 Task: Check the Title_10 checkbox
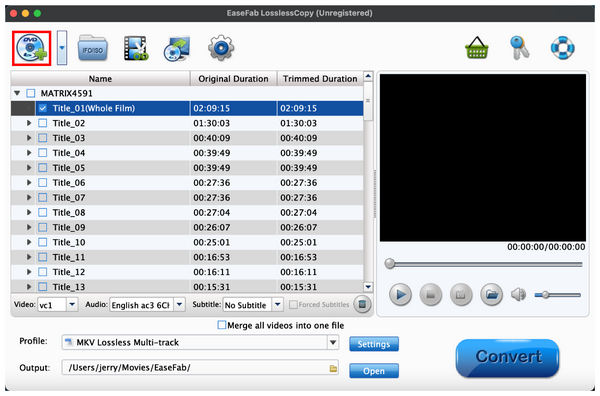pyautogui.click(x=43, y=242)
